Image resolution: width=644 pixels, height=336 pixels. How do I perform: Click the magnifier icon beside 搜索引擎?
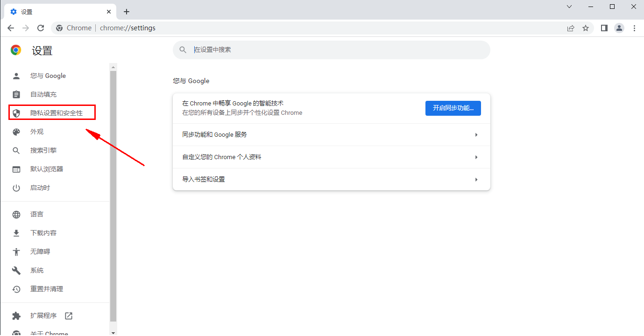tap(16, 150)
